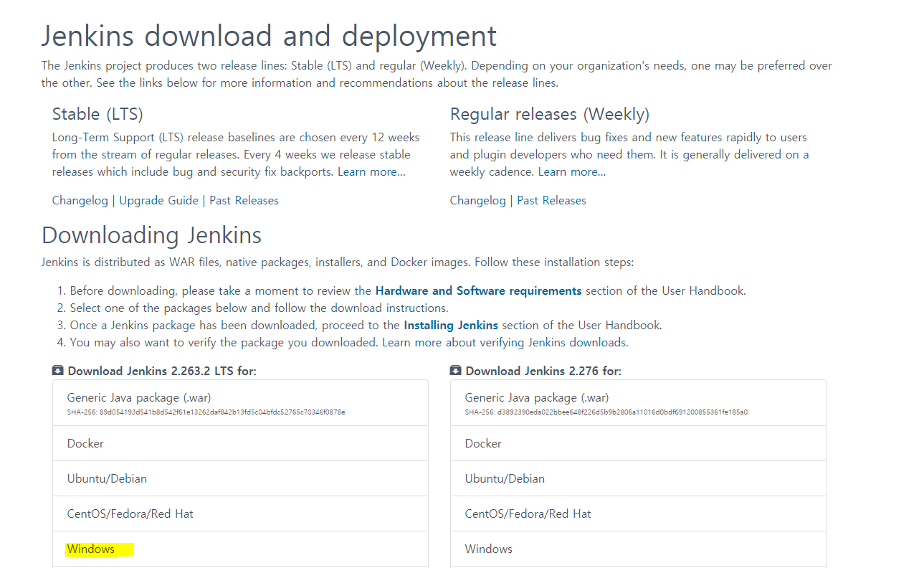
Task: Select Windows in the Jenkins 2.276 list
Action: point(638,549)
